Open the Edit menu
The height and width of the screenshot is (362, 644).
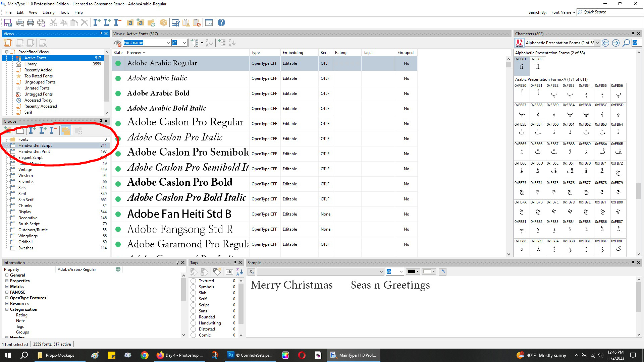tap(20, 12)
